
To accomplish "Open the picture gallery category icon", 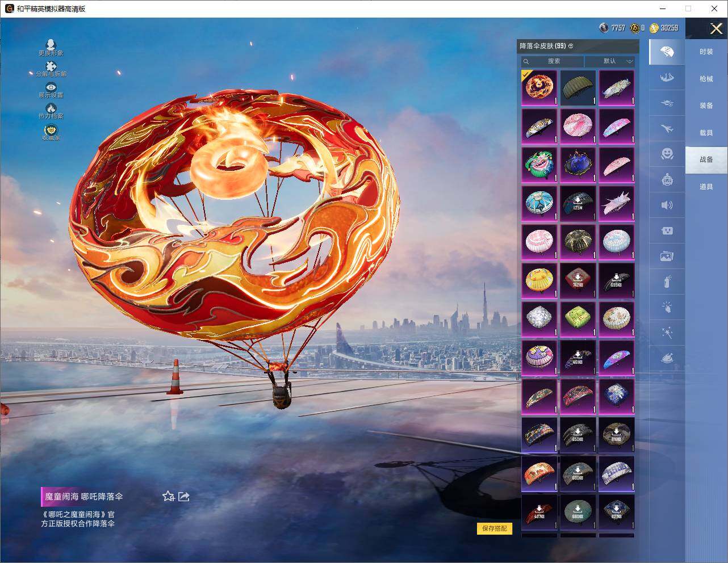I will (667, 256).
